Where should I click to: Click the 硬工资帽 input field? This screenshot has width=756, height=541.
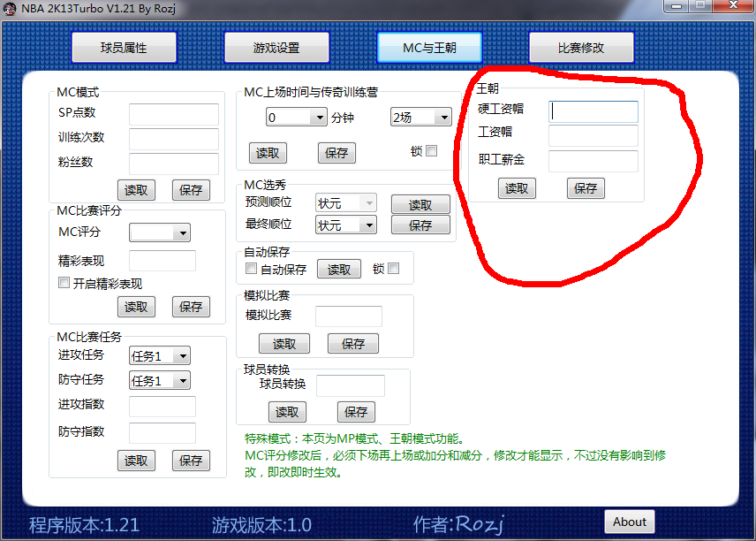(593, 111)
